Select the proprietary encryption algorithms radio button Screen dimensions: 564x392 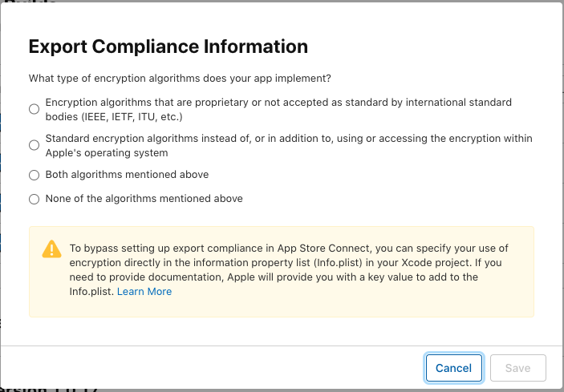pos(34,109)
